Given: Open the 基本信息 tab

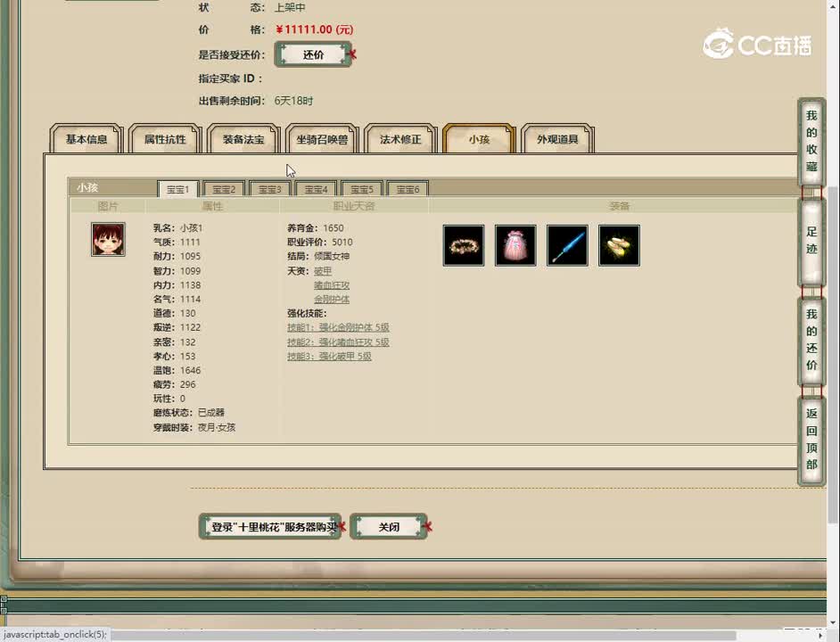Looking at the screenshot, I should [x=86, y=139].
